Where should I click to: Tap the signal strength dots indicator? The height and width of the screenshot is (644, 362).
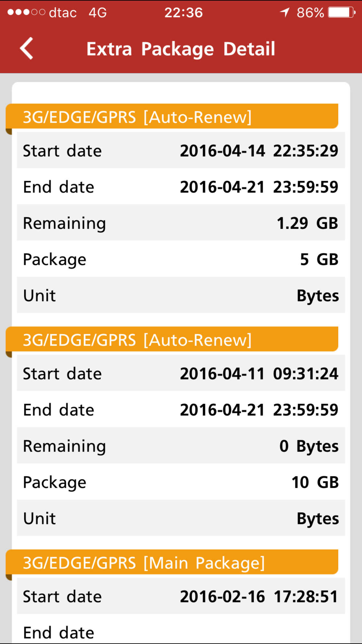point(26,13)
